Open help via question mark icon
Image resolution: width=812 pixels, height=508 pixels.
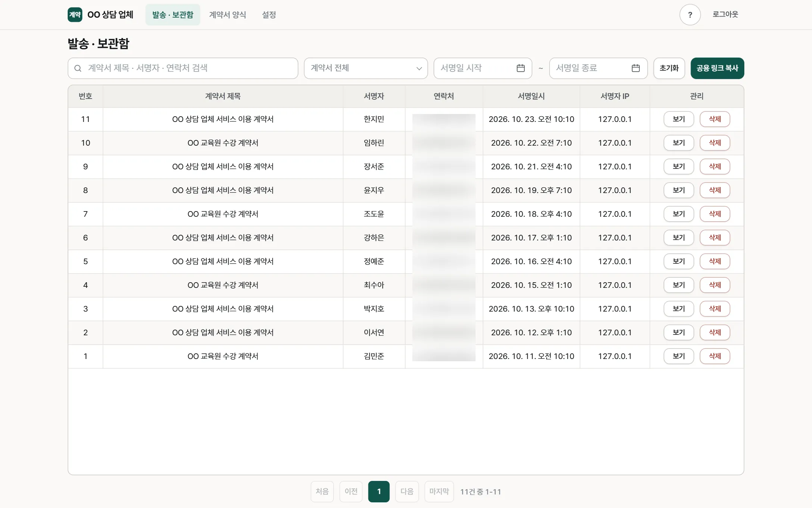tap(690, 15)
